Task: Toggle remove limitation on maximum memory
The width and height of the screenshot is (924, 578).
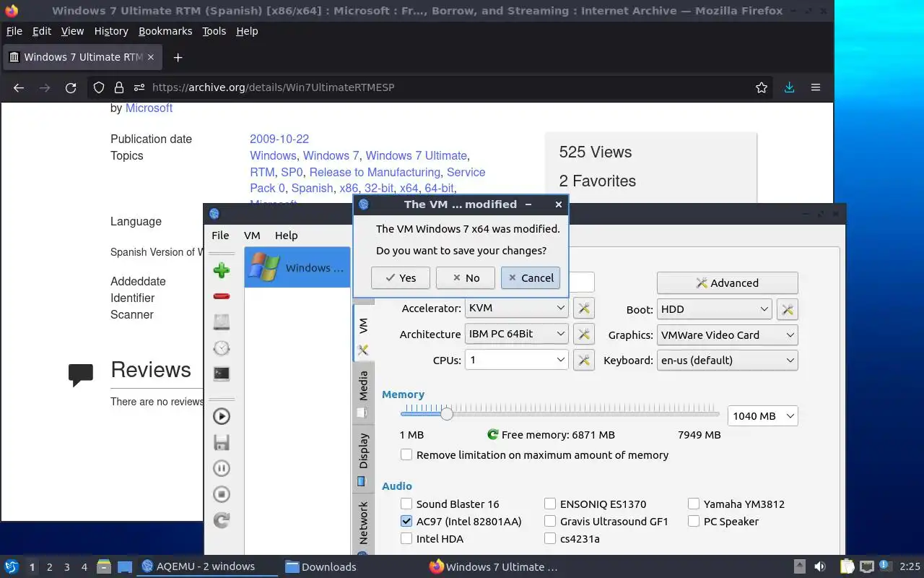Action: tap(406, 455)
